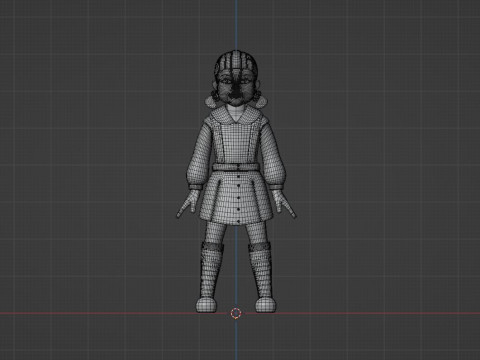Select the pigtail bun on the right side
The image size is (480, 360).
[260, 102]
